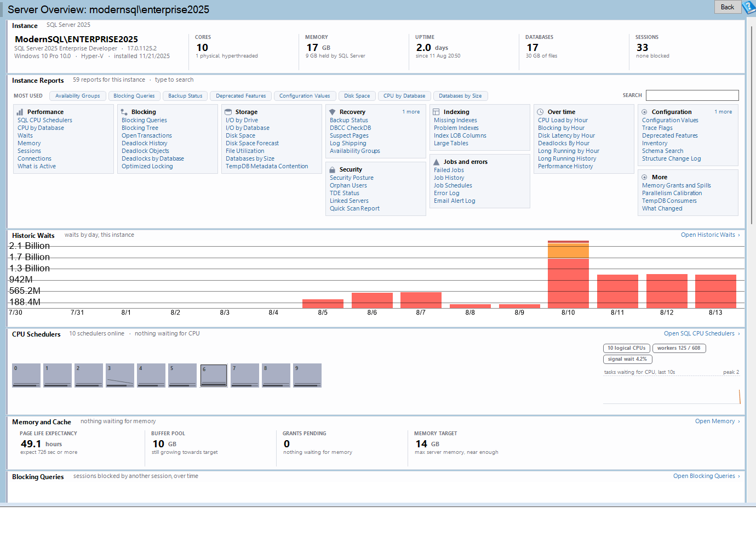Open the Blocking Tree report
The width and height of the screenshot is (756, 535).
click(140, 128)
